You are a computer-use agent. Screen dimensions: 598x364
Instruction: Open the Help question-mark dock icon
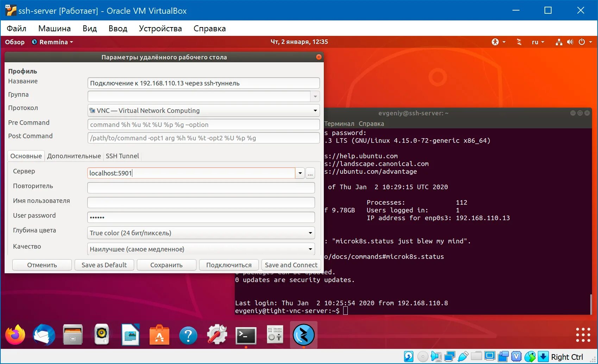pos(188,336)
